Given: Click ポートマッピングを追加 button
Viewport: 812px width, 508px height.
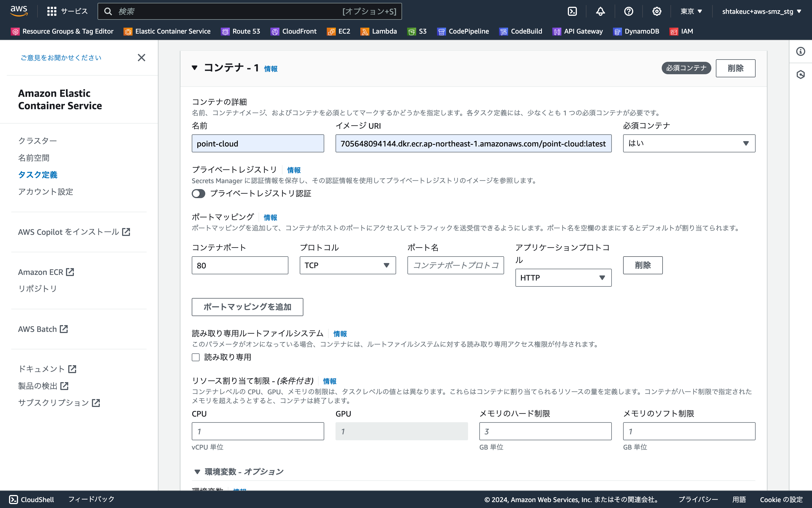Looking at the screenshot, I should 247,307.
